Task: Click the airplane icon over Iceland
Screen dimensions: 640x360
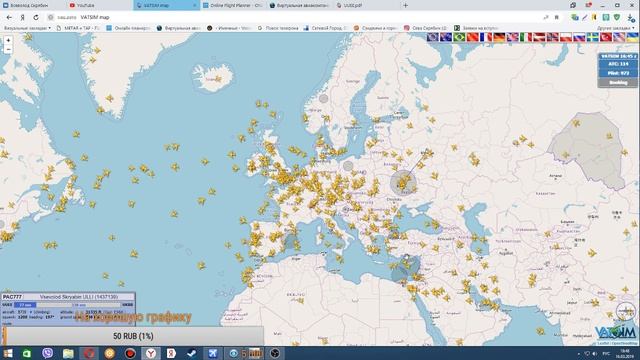Action: point(218,79)
